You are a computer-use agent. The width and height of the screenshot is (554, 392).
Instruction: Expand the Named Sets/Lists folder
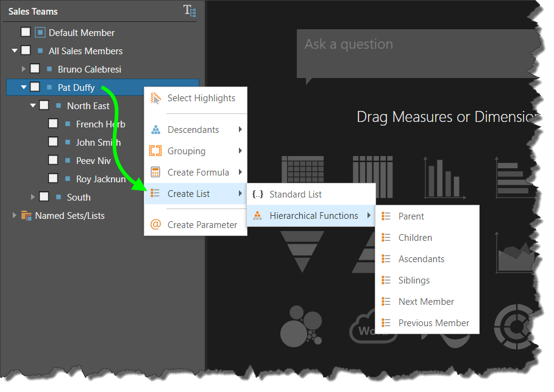click(14, 215)
